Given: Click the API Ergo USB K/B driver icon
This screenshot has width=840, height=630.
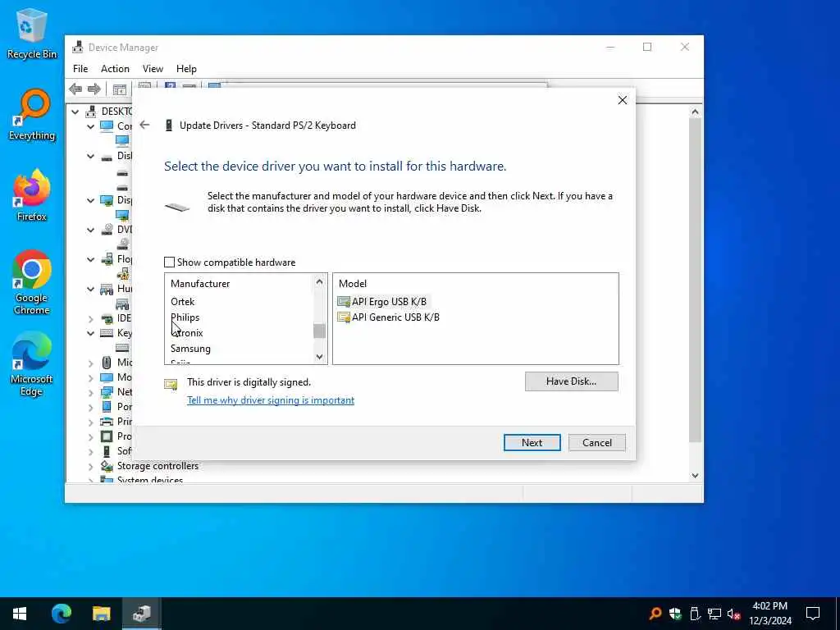Looking at the screenshot, I should [x=344, y=302].
